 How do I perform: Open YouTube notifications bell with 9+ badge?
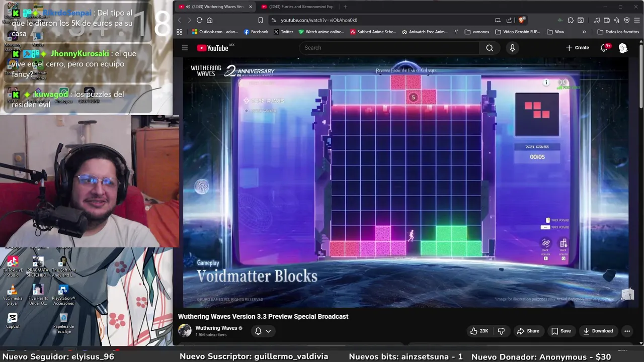tap(604, 48)
